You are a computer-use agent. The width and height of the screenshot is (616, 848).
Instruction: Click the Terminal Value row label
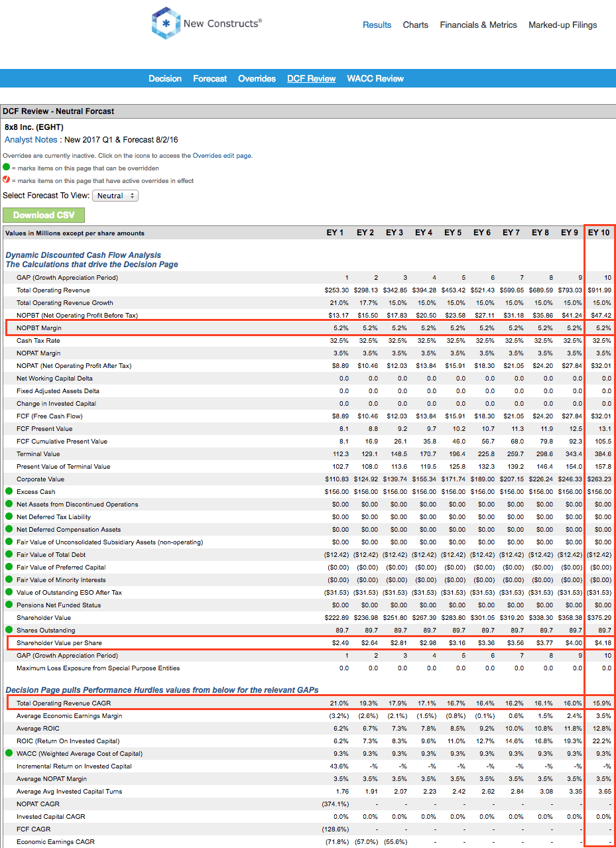pyautogui.click(x=38, y=454)
